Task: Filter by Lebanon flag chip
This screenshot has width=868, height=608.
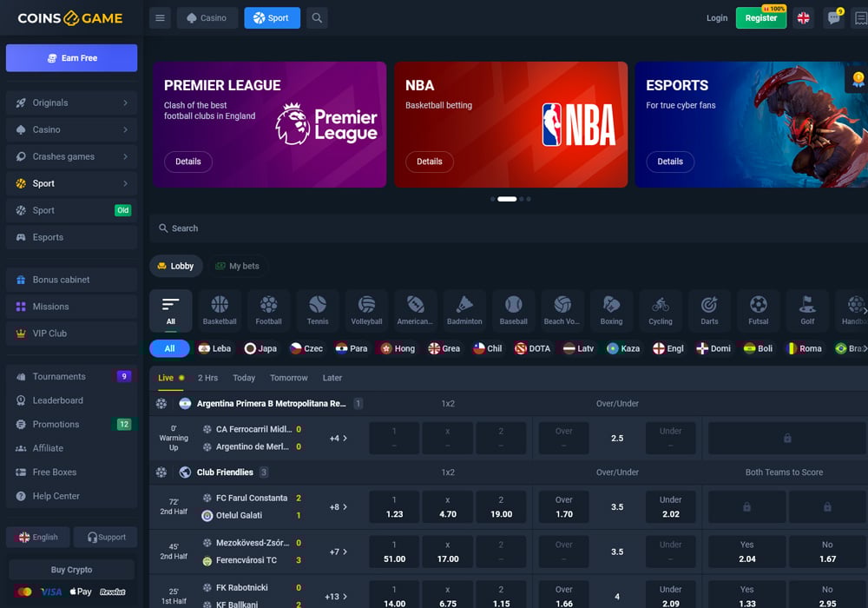Action: [x=214, y=348]
